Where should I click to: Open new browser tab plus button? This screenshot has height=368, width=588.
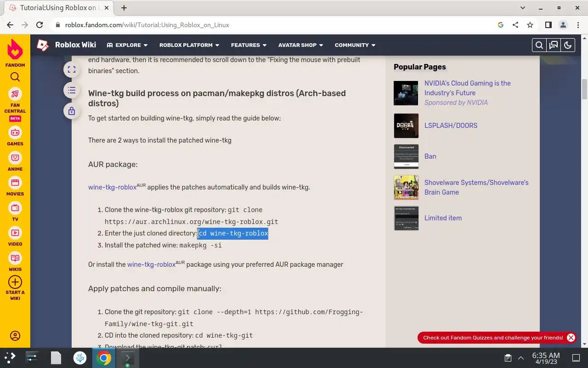point(124,8)
